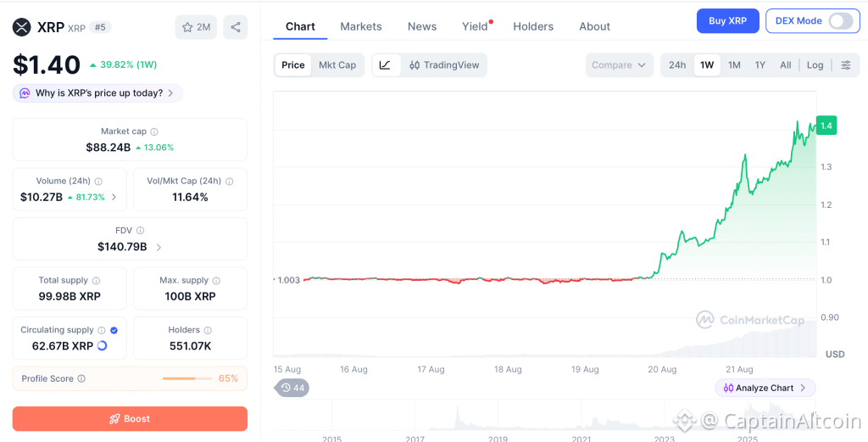The image size is (868, 442).
Task: Toggle Log scale on chart
Action: coord(815,64)
